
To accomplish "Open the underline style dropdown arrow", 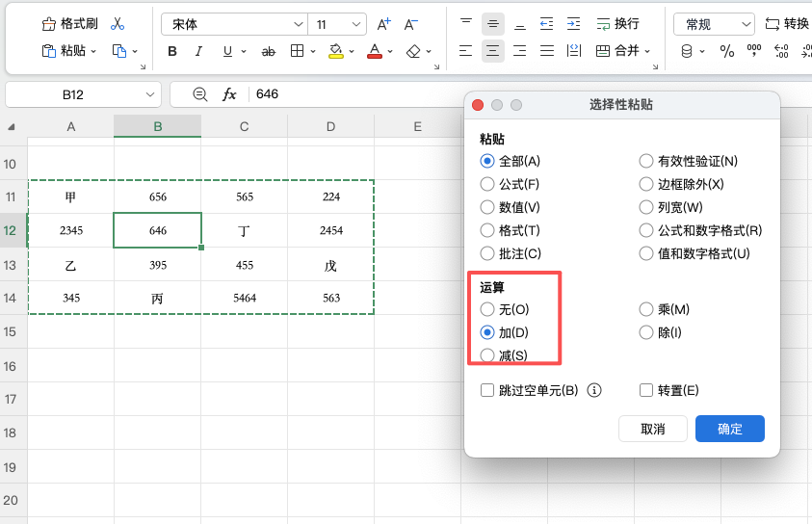I will (x=244, y=52).
